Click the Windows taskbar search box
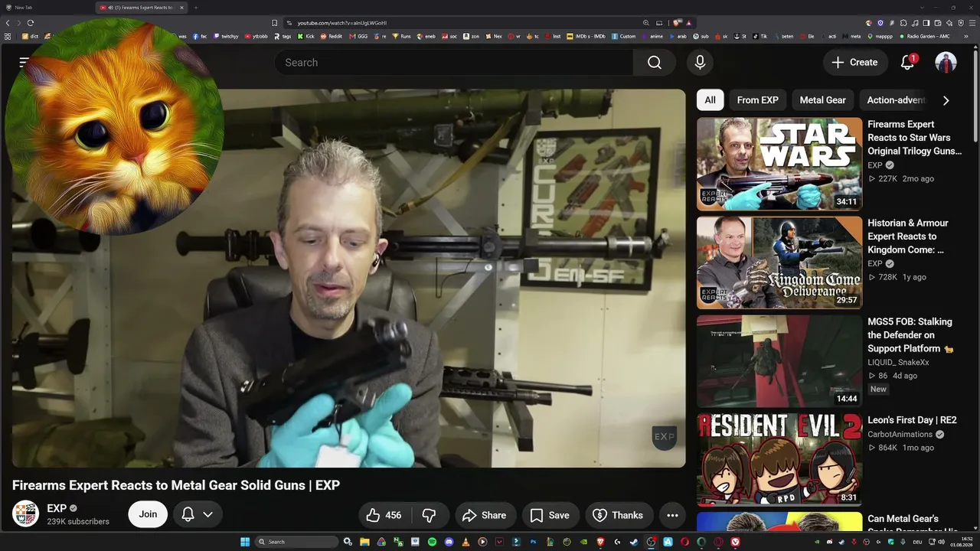Image resolution: width=980 pixels, height=551 pixels. [x=296, y=542]
